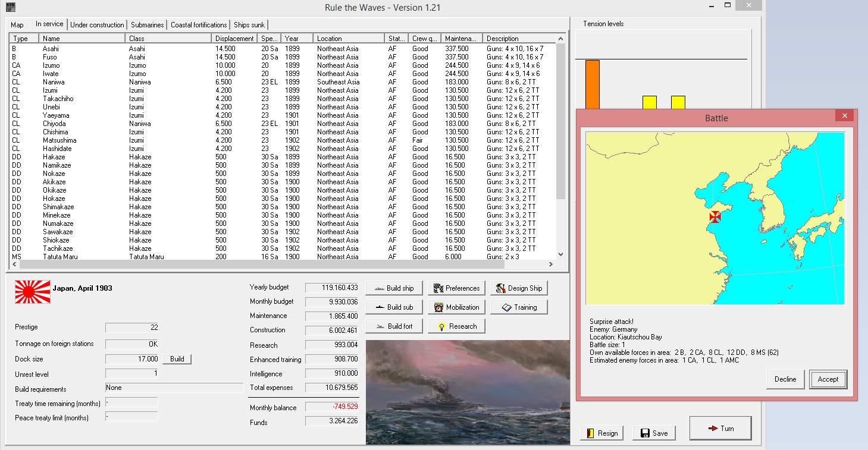Screen dimensions: 868x450
Task: Open the Build sub dialog
Action: click(393, 307)
